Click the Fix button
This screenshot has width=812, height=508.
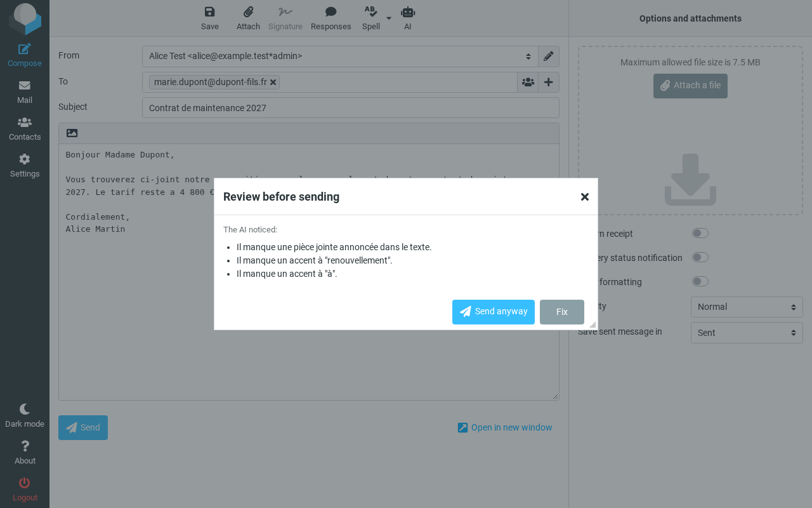pyautogui.click(x=562, y=312)
